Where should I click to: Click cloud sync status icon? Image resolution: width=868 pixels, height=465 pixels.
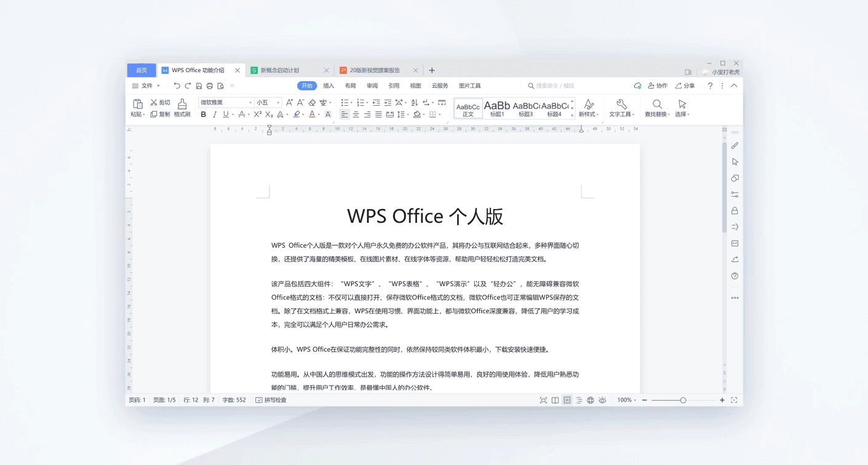coord(637,86)
